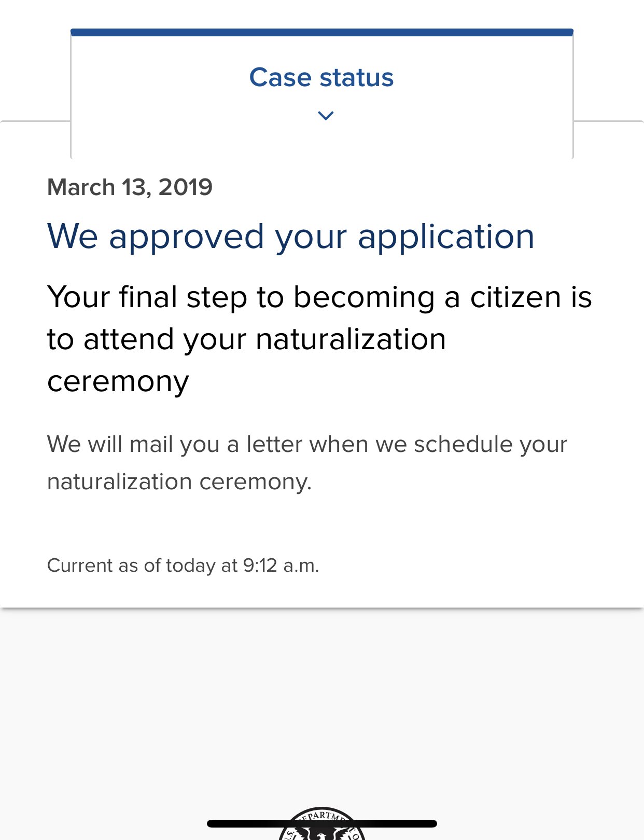Tap the March 13, 2019 date
The height and width of the screenshot is (840, 644).
coord(130,187)
